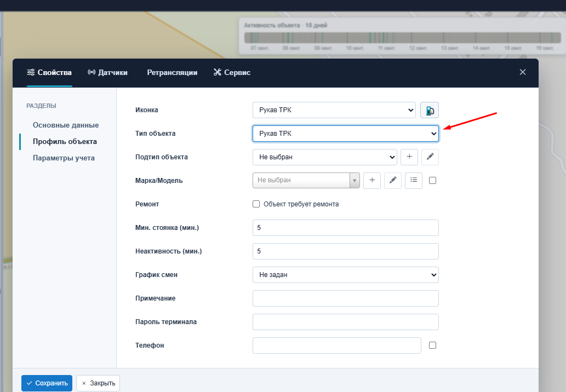Open the Иконка dropdown
This screenshot has height=392, width=566.
click(x=334, y=110)
